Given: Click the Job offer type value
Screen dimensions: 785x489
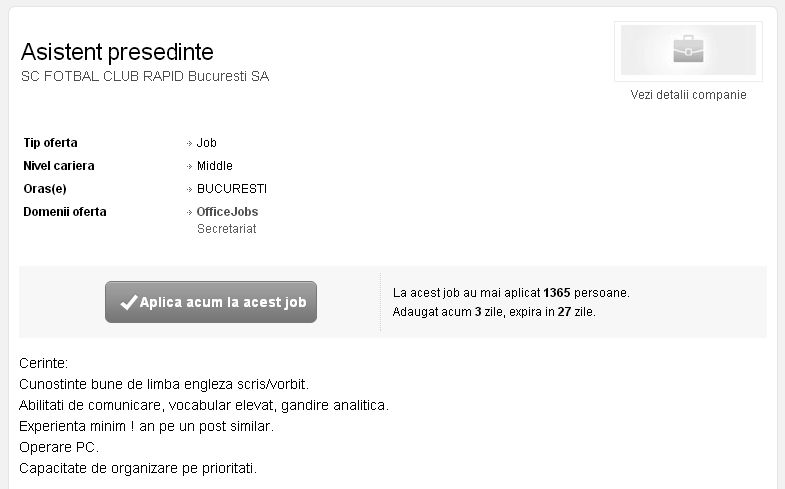Looking at the screenshot, I should 206,143.
